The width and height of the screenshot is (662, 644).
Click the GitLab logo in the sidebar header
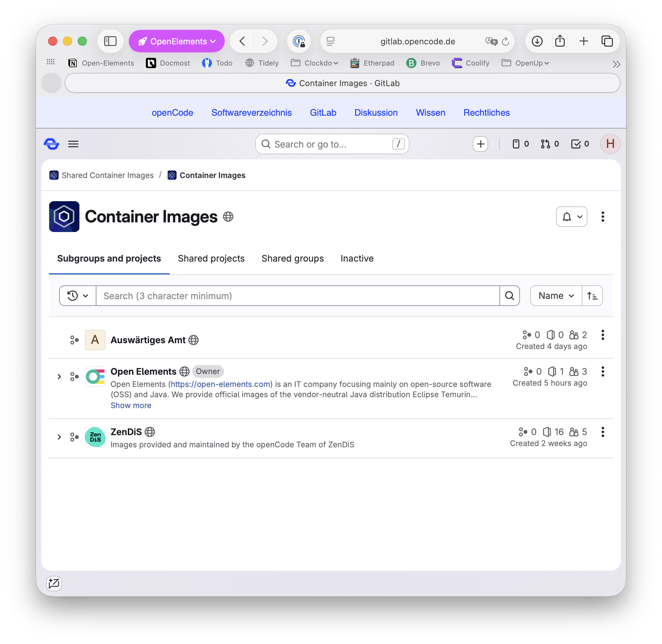(51, 144)
